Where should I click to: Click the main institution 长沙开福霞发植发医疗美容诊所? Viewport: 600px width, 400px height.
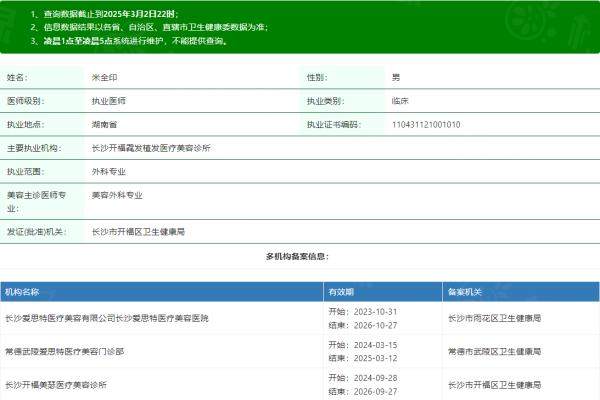pyautogui.click(x=151, y=148)
